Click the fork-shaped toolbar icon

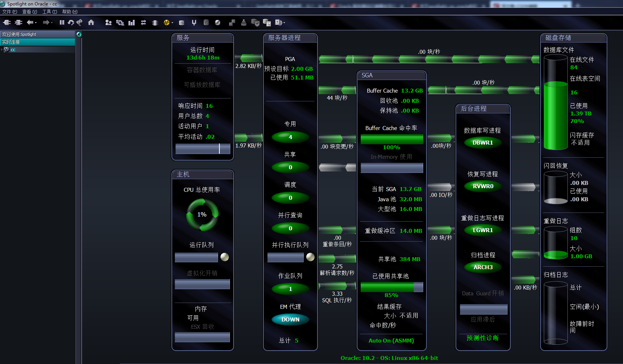point(194,23)
